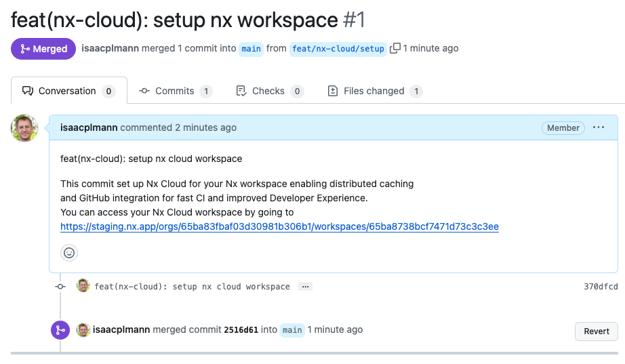Open the Commits tab
Viewport: 625px width, 364px height.
coord(176,91)
